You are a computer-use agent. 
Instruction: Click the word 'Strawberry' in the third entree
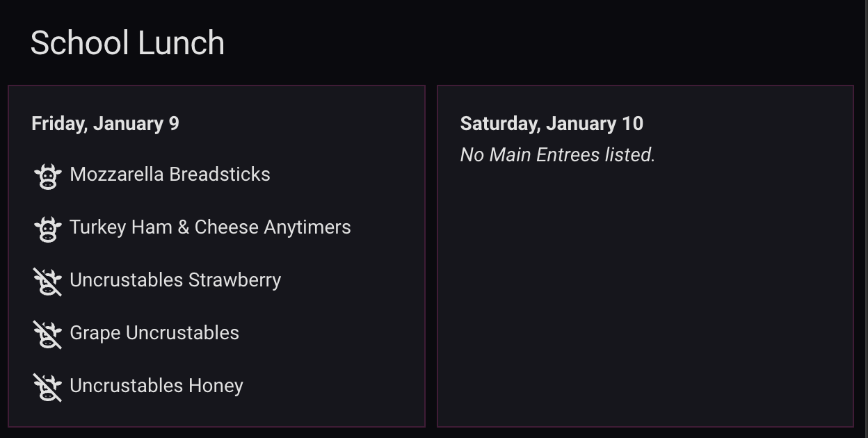pos(234,280)
